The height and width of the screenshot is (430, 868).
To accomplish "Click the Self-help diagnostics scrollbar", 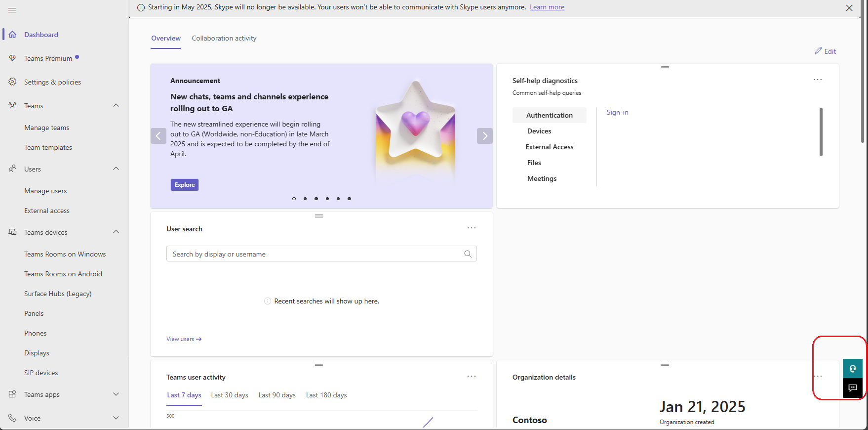I will click(x=821, y=132).
